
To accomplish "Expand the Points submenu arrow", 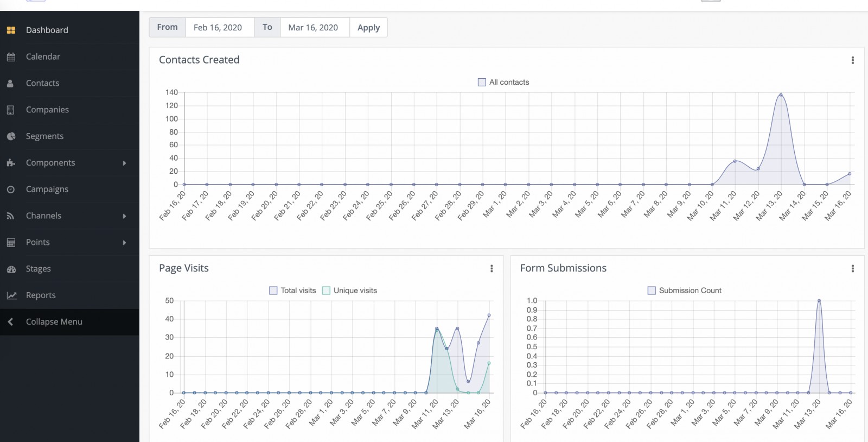I will click(124, 243).
